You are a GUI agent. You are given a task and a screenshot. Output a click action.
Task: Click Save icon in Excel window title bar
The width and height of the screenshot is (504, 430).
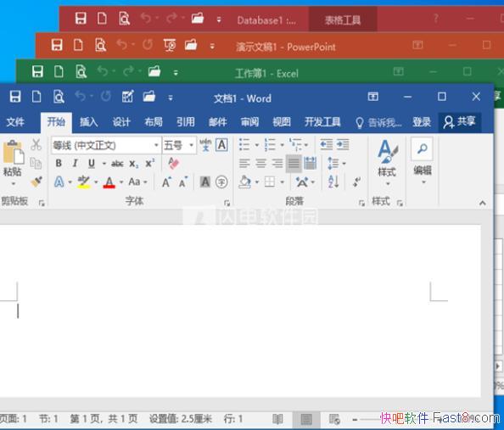(37, 71)
